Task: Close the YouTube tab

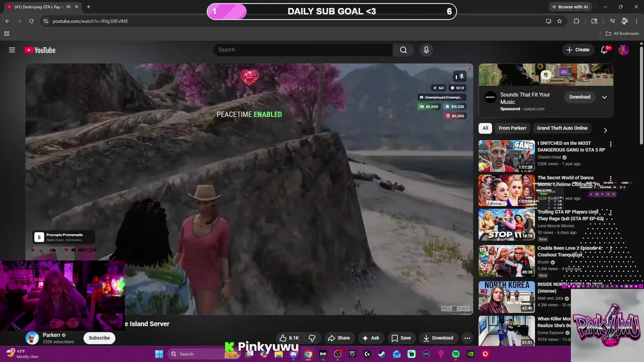Action: click(77, 7)
